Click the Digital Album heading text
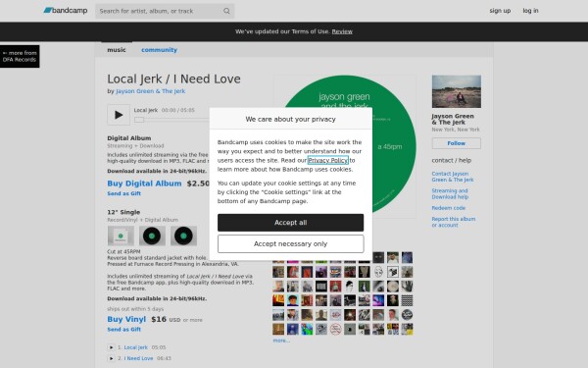This screenshot has height=368, width=588. pyautogui.click(x=129, y=137)
